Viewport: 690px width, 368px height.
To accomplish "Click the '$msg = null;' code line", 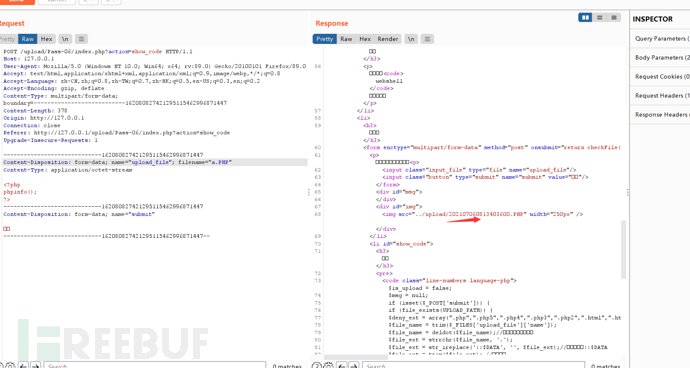I will pyautogui.click(x=407, y=295).
